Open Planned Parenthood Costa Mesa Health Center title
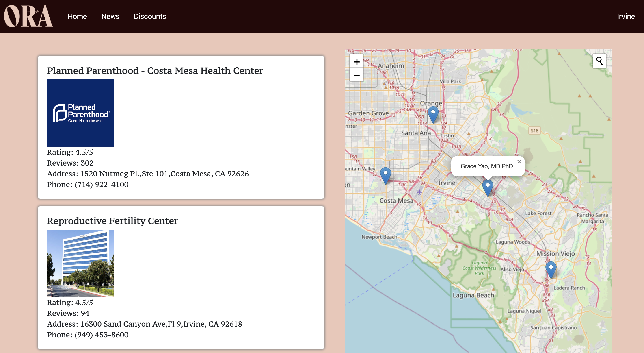This screenshot has width=644, height=353. click(155, 71)
